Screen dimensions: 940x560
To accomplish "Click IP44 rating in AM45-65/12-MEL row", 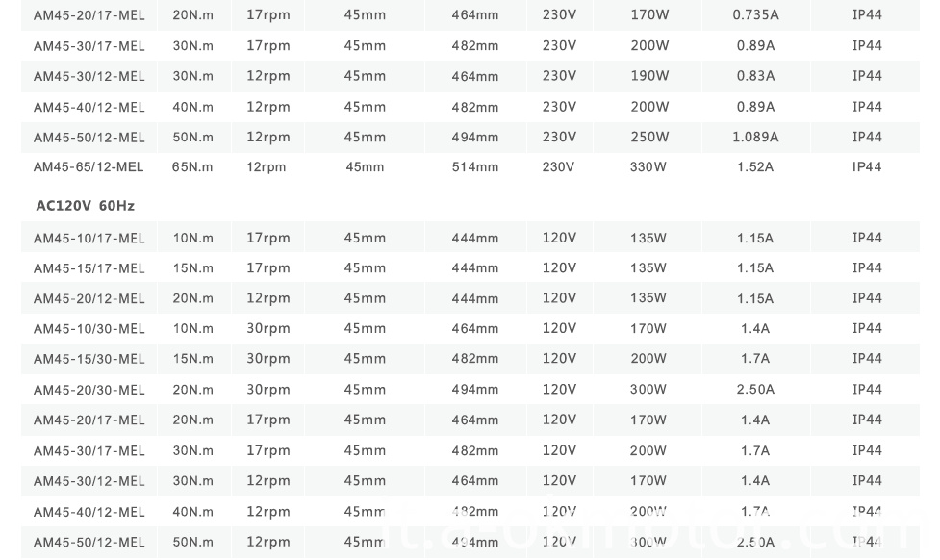I will pyautogui.click(x=867, y=167).
